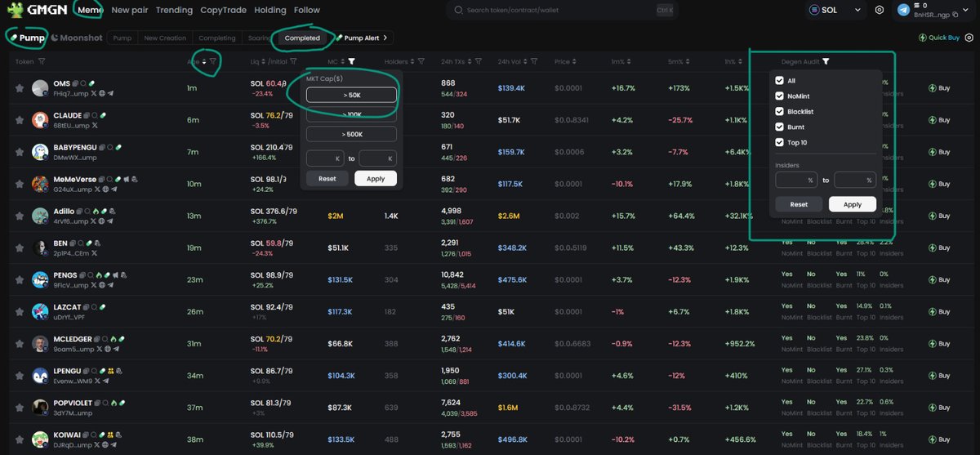Open the Age column filter funnel
The width and height of the screenshot is (980, 455).
213,61
